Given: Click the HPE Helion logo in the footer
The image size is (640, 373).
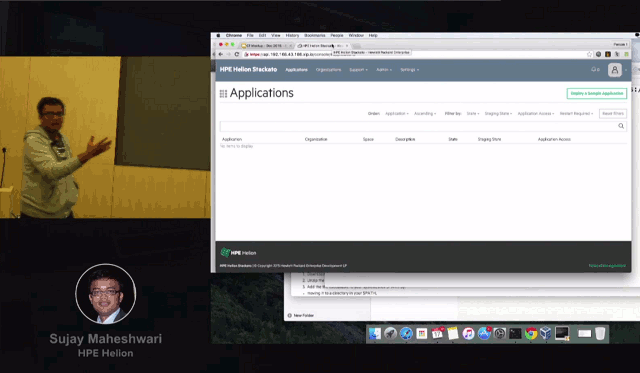Looking at the screenshot, I should pos(238,253).
